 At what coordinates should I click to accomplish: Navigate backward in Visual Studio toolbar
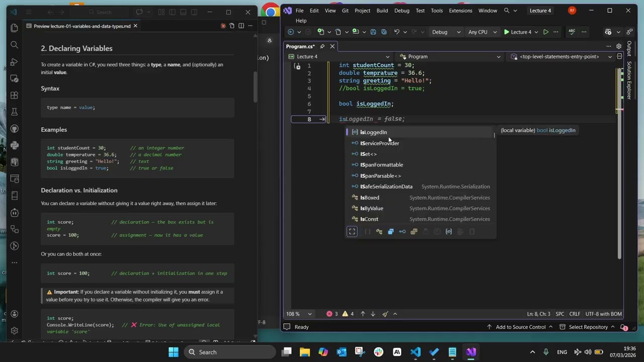[x=291, y=32]
